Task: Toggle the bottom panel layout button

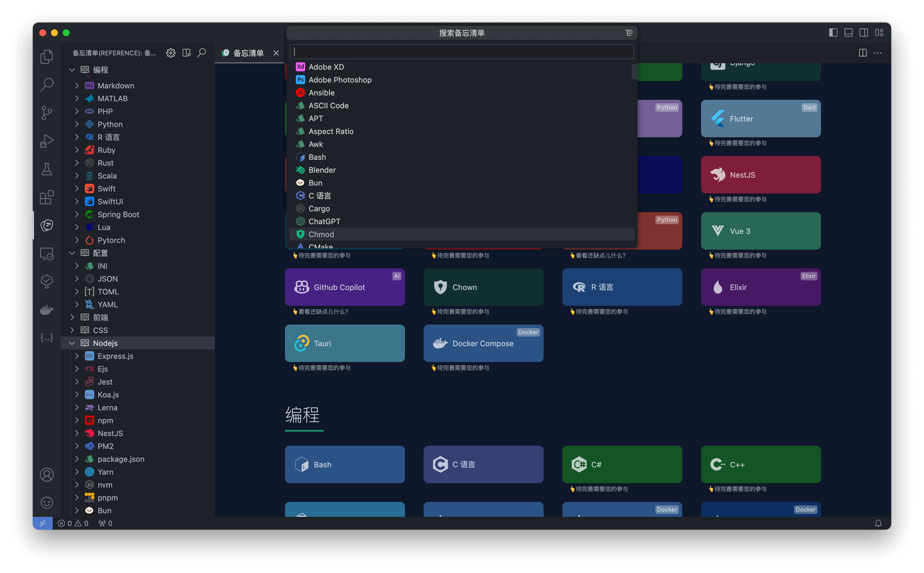Action: (x=848, y=32)
